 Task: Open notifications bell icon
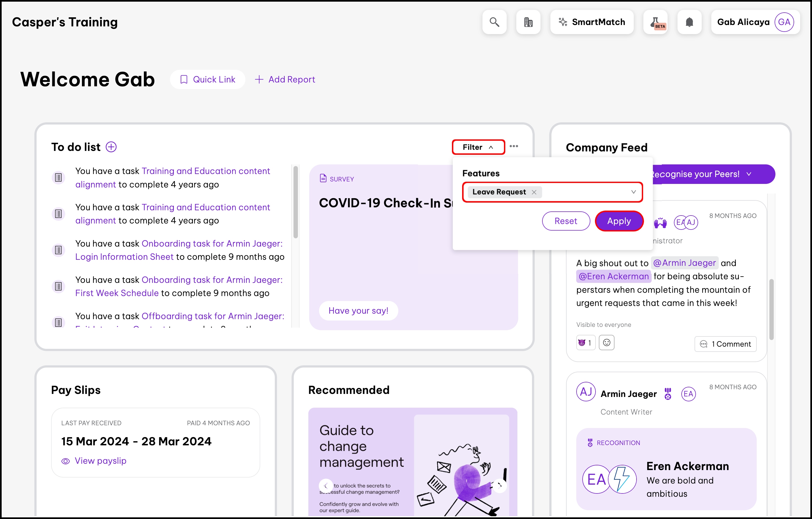point(689,22)
